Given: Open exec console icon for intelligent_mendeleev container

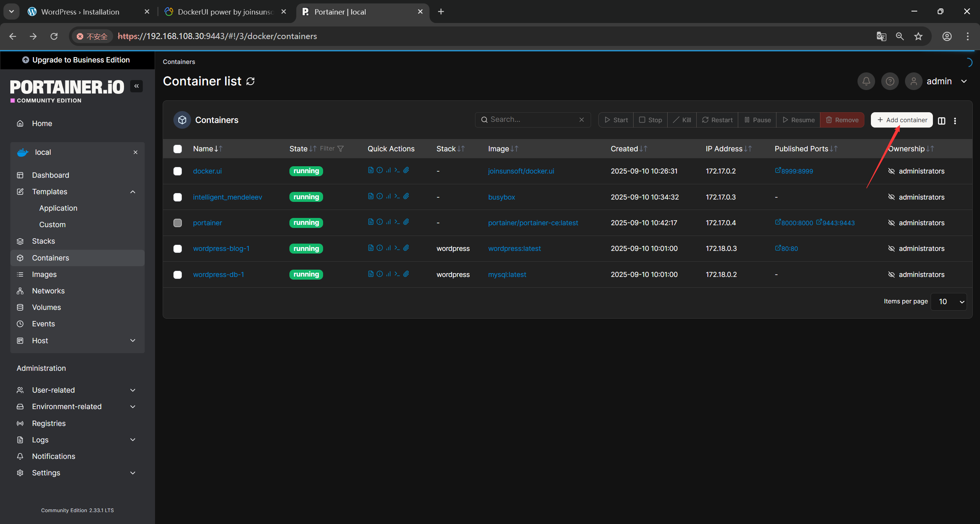Looking at the screenshot, I should 397,196.
